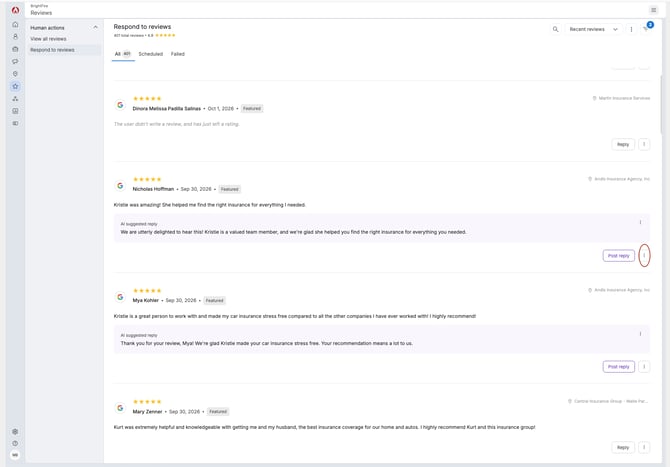Click the location pin icon in the left rail
This screenshot has height=467, width=670.
(15, 74)
